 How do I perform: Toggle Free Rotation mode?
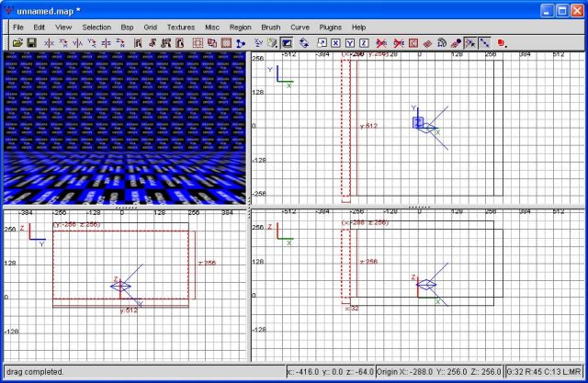[304, 43]
